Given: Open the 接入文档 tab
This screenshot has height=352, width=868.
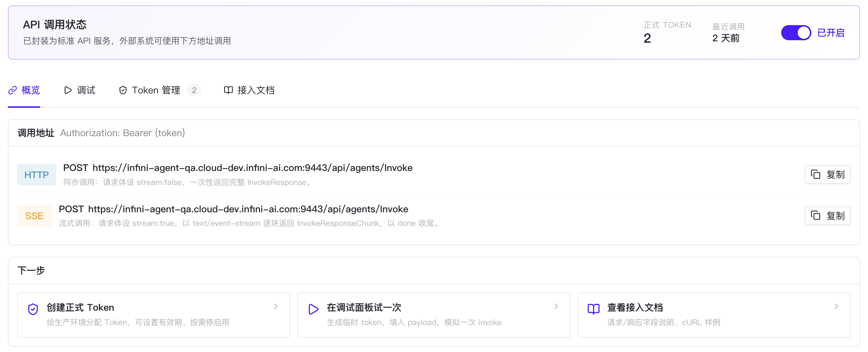Looking at the screenshot, I should [249, 90].
